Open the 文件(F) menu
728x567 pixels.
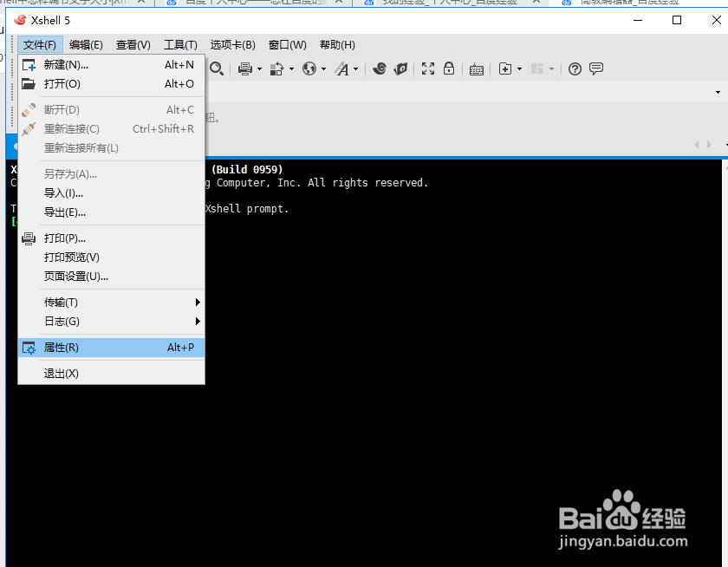[x=40, y=45]
